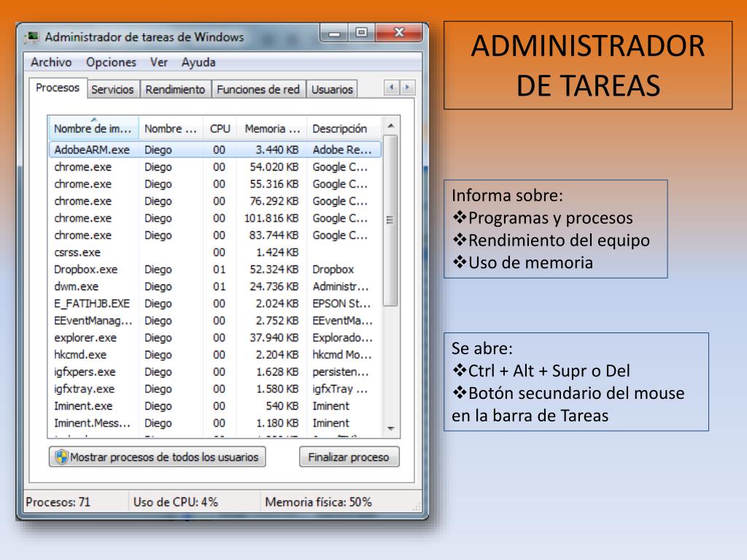The image size is (747, 560).
Task: Sort by Nombre de imagen column header
Action: (93, 128)
